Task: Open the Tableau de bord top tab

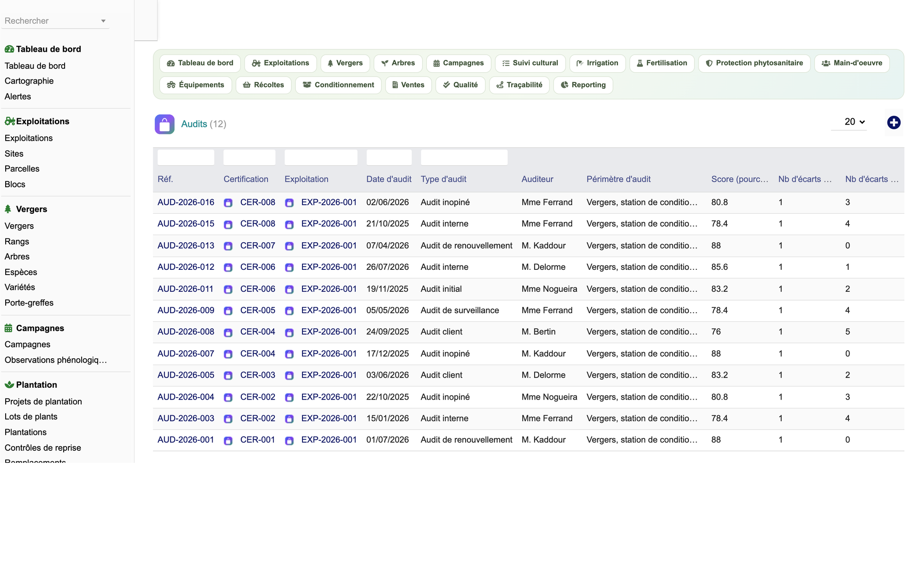Action: pos(200,63)
